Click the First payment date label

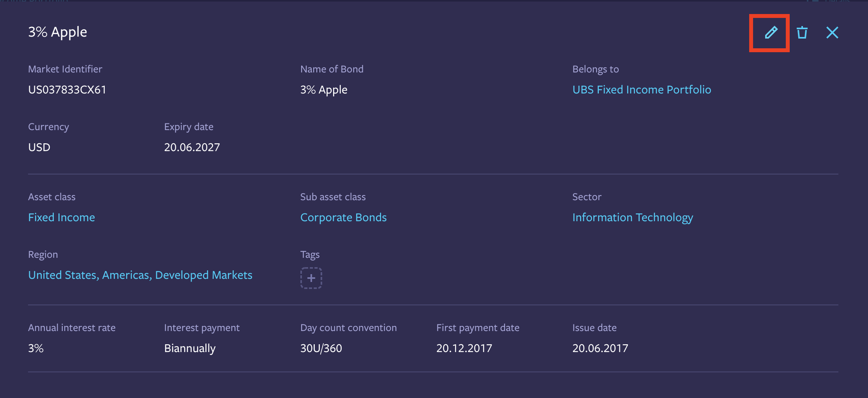click(x=478, y=328)
